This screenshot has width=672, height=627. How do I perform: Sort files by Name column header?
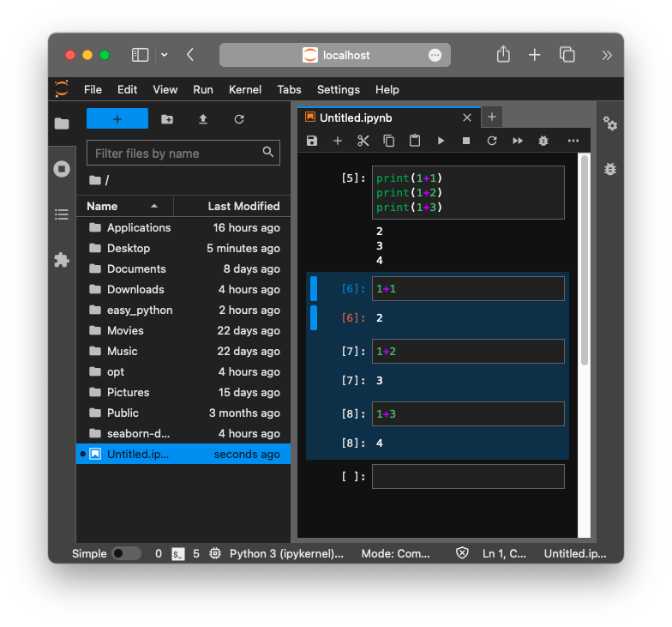click(x=125, y=206)
